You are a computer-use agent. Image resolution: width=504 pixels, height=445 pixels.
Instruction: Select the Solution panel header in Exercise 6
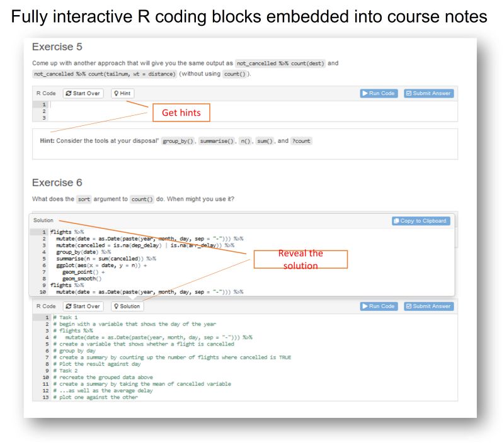coord(44,220)
